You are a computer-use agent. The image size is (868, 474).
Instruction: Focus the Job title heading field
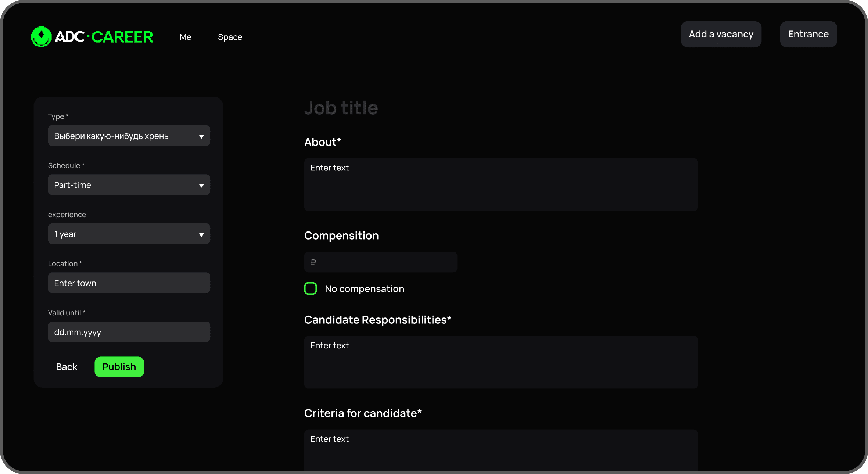[341, 108]
